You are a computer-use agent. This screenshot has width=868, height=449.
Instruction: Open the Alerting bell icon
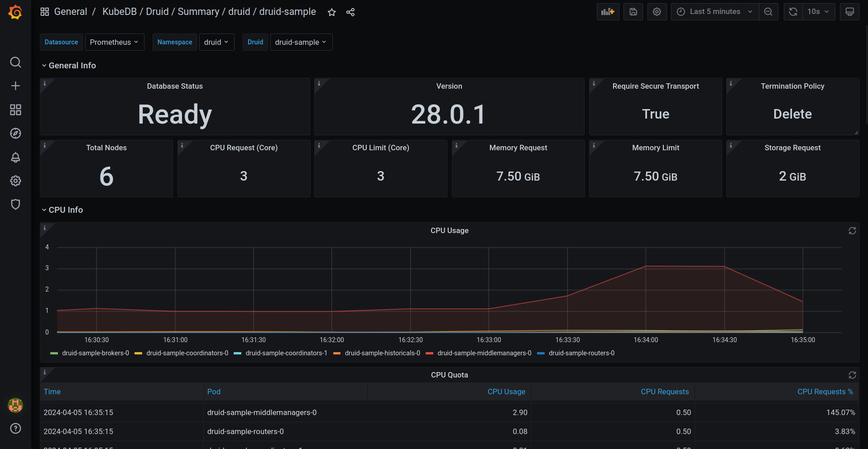point(15,157)
